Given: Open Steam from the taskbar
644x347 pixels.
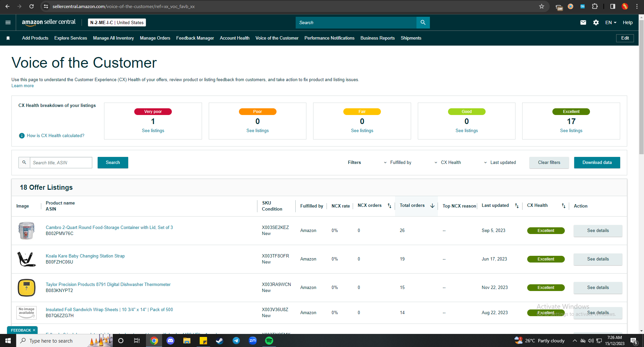Looking at the screenshot, I should 220,341.
